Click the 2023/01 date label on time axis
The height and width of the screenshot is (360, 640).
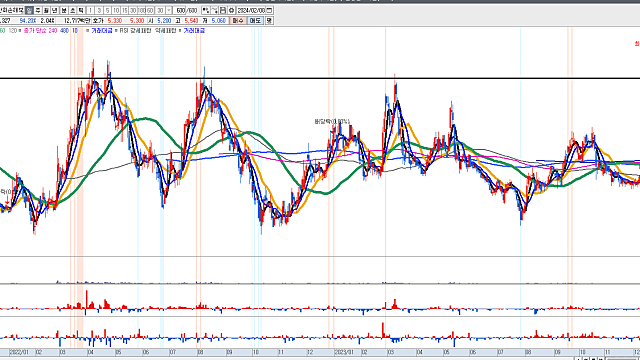[x=344, y=352]
